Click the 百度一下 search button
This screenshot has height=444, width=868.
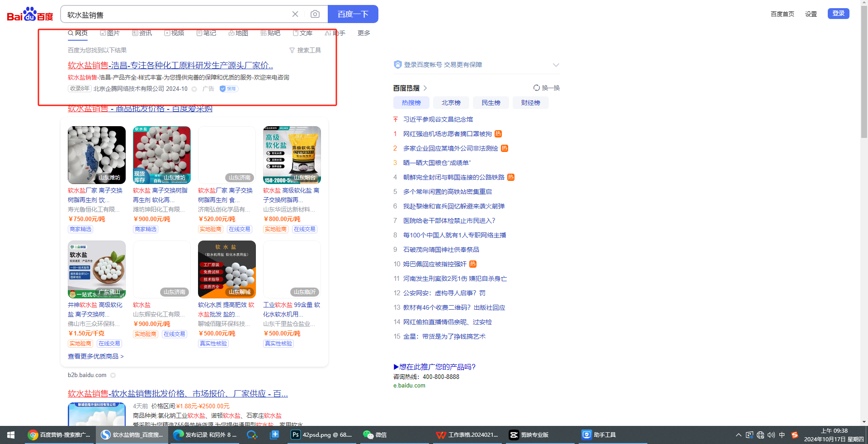point(353,14)
